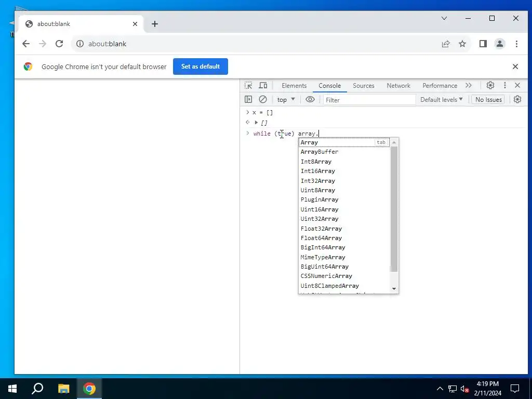Image resolution: width=532 pixels, height=399 pixels.
Task: Select Float32Array suggestion
Action: point(344,229)
